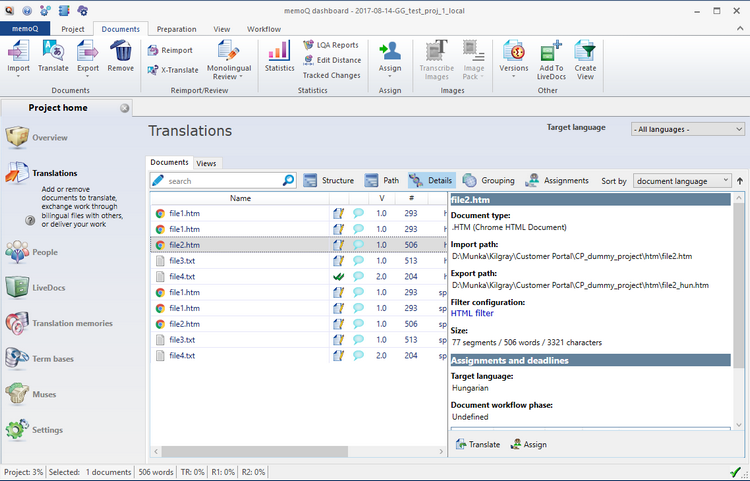The image size is (750, 481).
Task: Click the Versions icon
Action: pyautogui.click(x=514, y=50)
